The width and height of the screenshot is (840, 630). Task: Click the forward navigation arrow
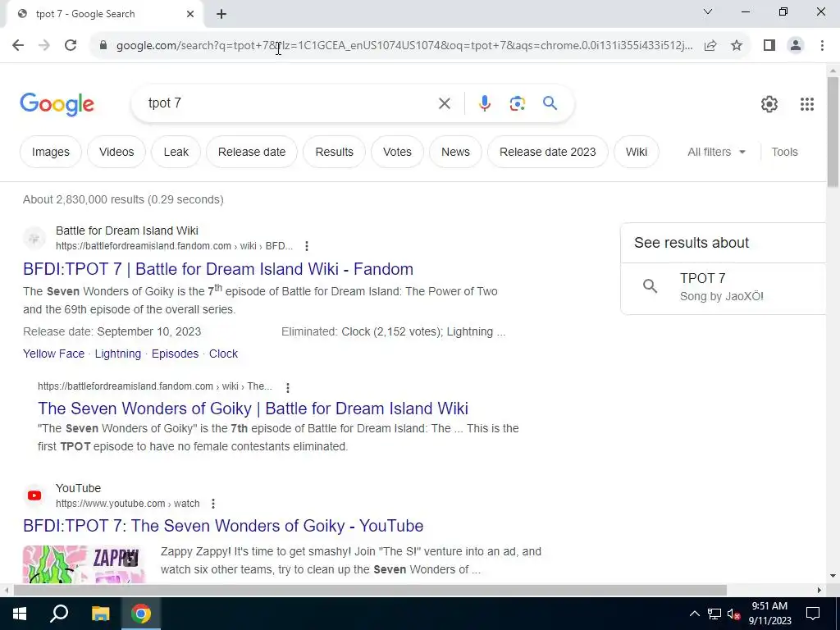[x=44, y=46]
